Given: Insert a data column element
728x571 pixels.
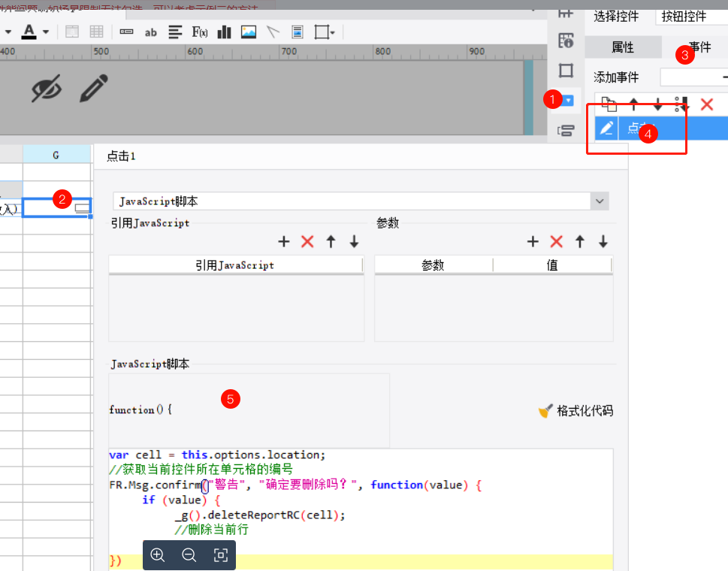Looking at the screenshot, I should 126,32.
